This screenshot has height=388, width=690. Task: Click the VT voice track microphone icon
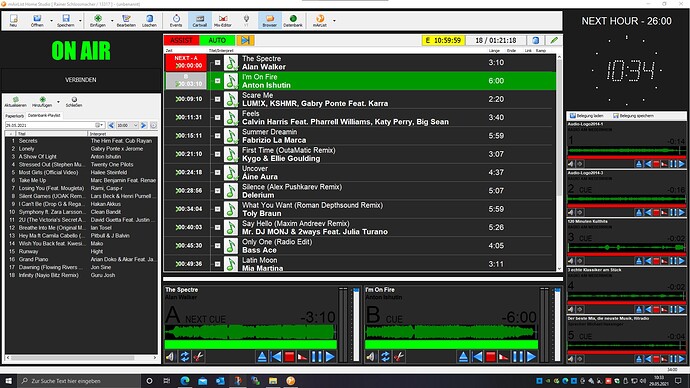click(246, 21)
